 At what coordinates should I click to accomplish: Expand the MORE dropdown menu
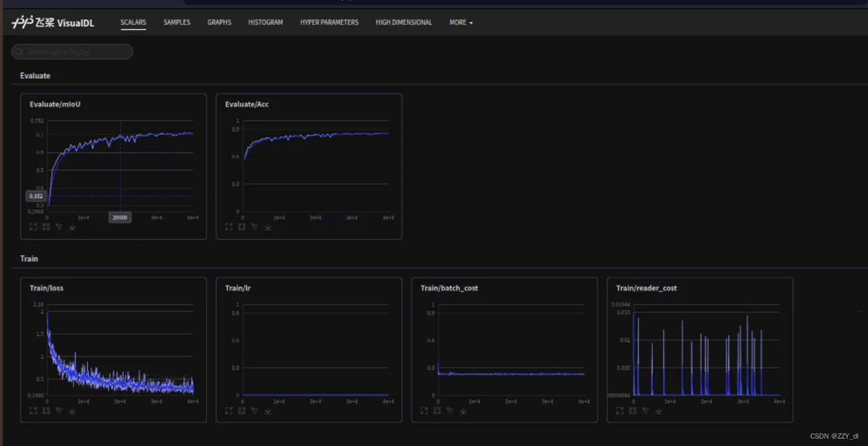tap(461, 22)
